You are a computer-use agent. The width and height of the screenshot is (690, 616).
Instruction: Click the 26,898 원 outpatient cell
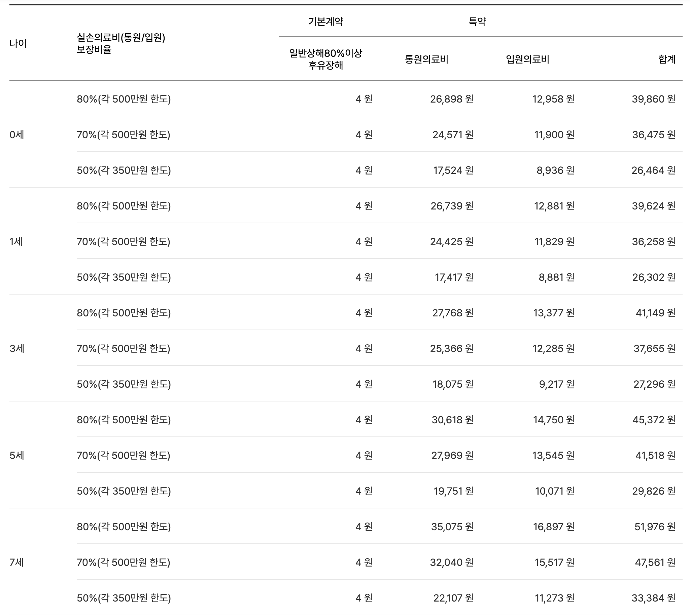tap(451, 99)
